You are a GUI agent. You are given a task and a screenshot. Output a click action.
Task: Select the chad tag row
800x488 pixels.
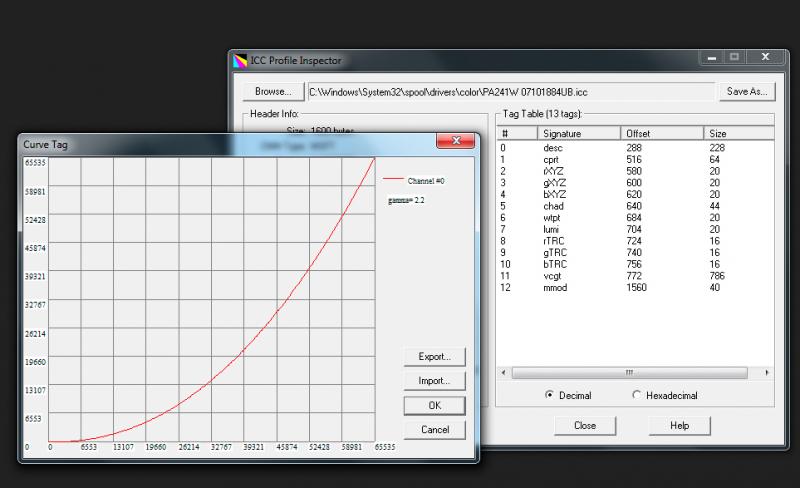tap(635, 206)
